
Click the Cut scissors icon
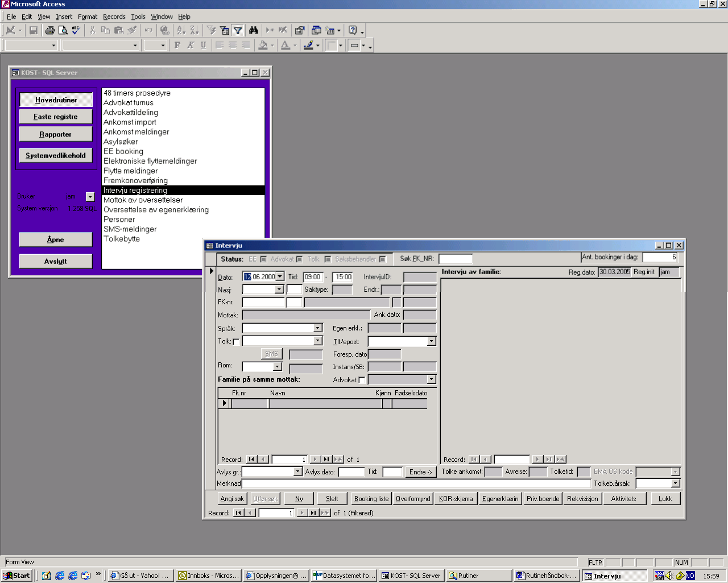click(92, 30)
